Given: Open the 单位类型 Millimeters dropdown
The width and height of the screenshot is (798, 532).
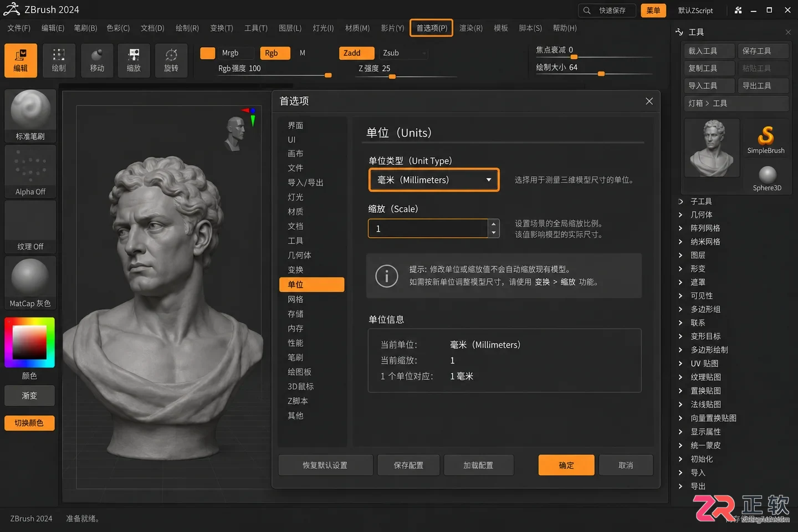Looking at the screenshot, I should pos(434,180).
